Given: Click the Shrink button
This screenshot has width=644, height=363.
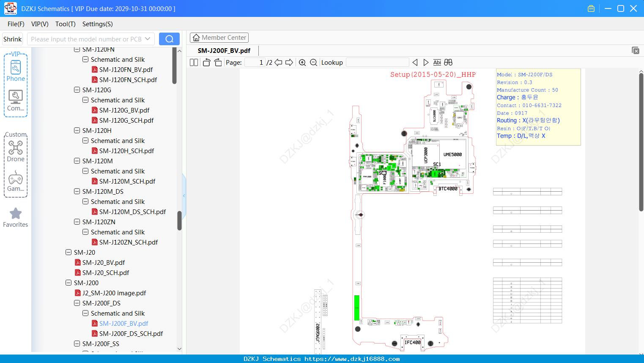Looking at the screenshot, I should 13,39.
